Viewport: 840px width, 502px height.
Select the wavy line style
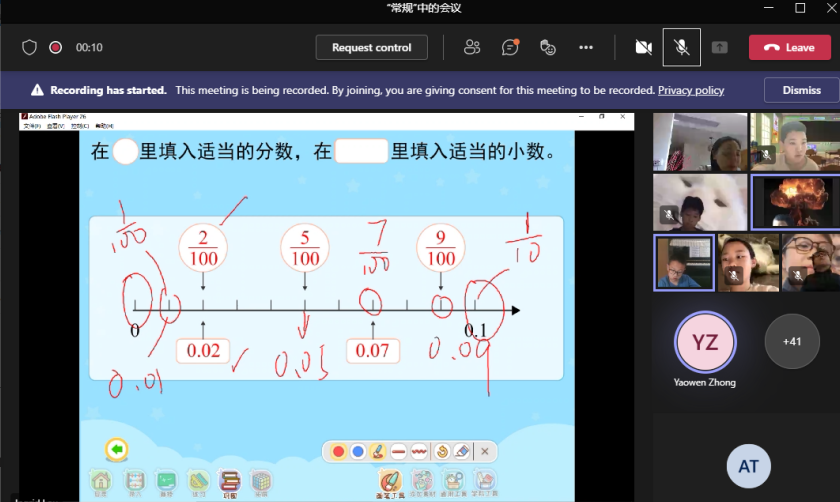pyautogui.click(x=419, y=452)
